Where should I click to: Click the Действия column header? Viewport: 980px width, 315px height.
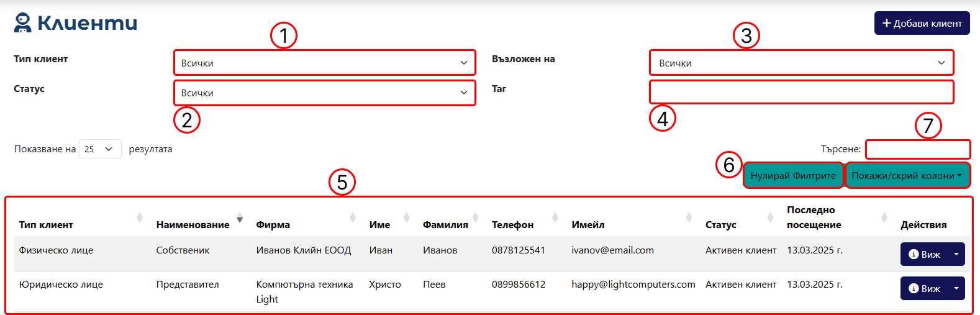click(923, 225)
